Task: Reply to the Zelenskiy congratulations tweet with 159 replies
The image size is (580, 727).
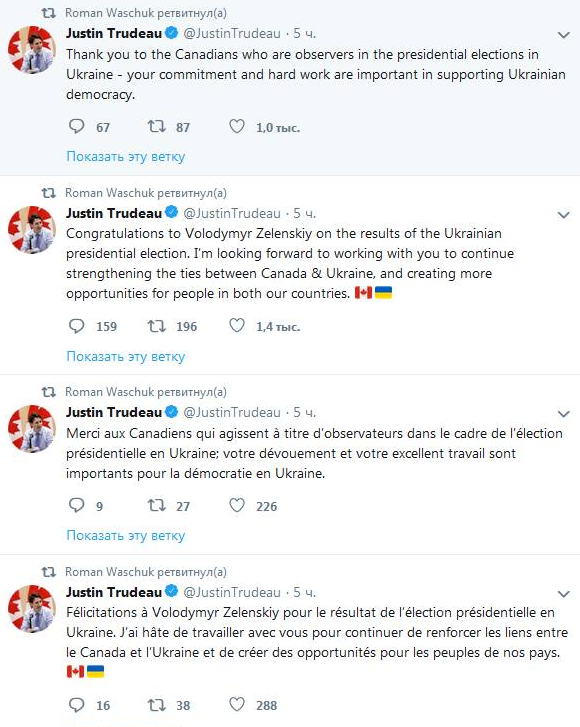Action: [76, 326]
